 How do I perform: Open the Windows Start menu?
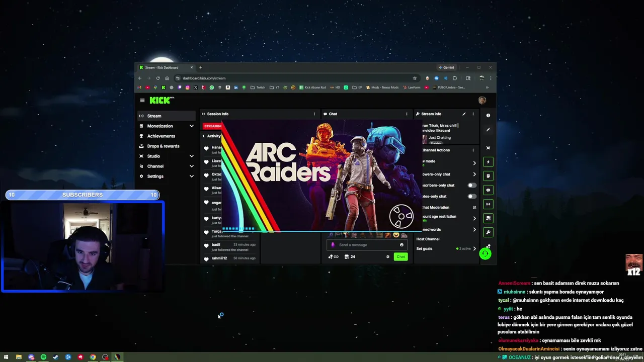pyautogui.click(x=6, y=357)
